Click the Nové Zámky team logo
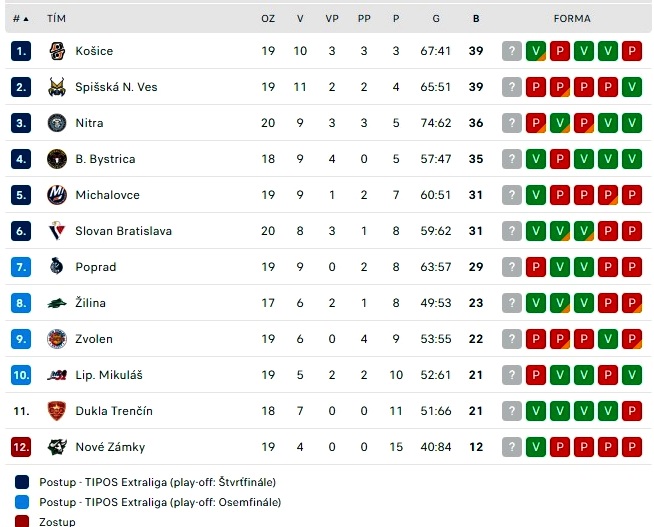The width and height of the screenshot is (654, 527). pyautogui.click(x=57, y=447)
